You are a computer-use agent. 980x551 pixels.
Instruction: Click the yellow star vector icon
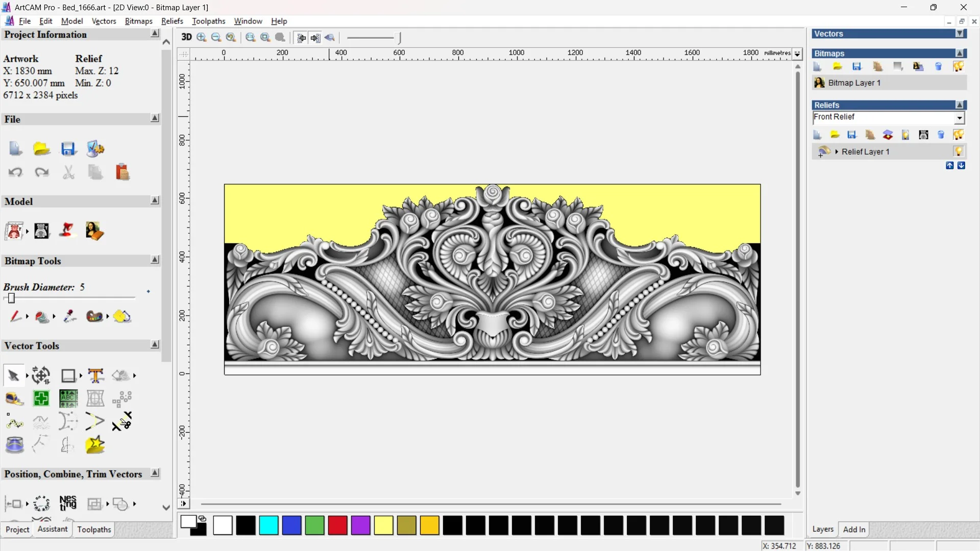pos(95,445)
